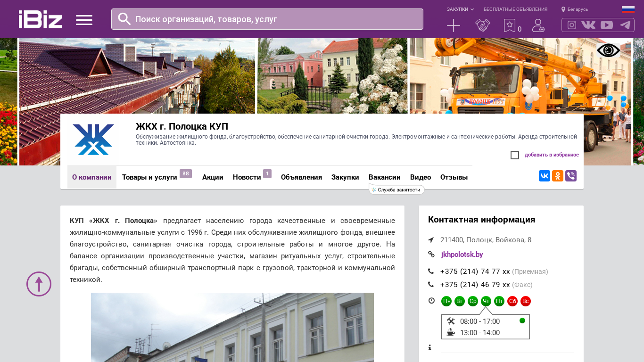
Task: Open the VK page in header
Action: 588,25
